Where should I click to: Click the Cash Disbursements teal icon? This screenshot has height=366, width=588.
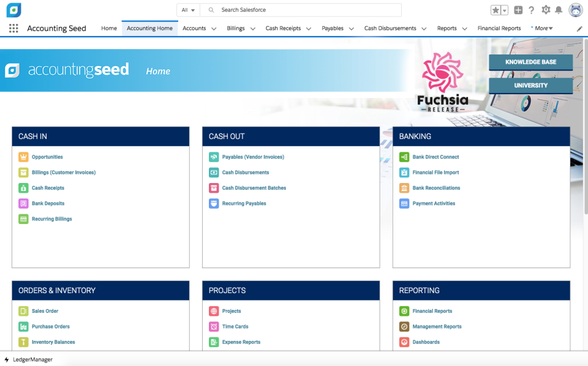(x=214, y=173)
